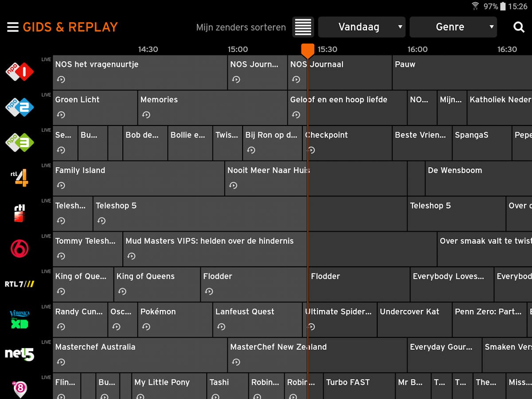This screenshot has width=532, height=399.
Task: Click replay icon under Lanfeust Quest
Action: (x=221, y=327)
